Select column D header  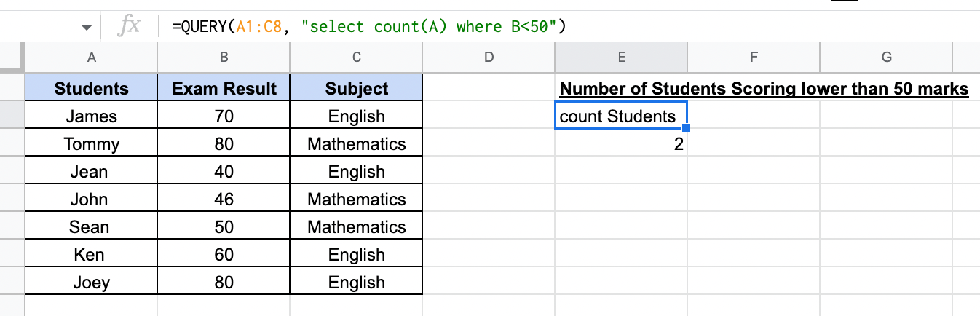489,58
